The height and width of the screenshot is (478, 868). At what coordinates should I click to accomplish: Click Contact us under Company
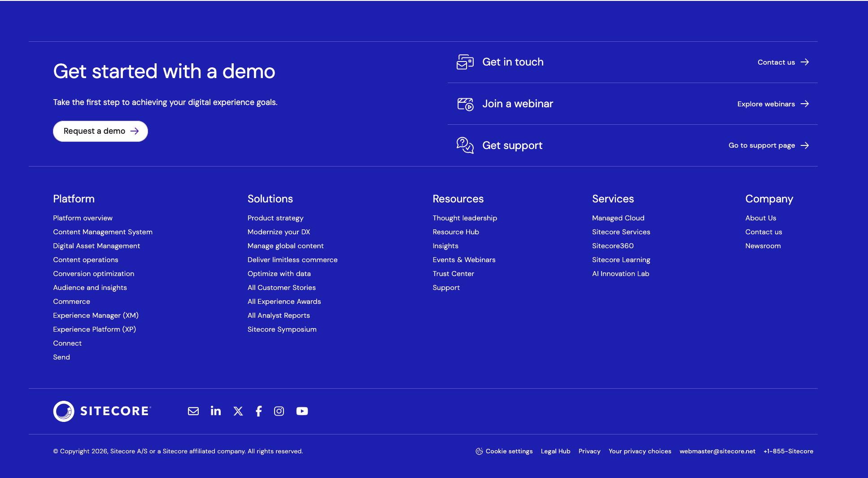763,232
